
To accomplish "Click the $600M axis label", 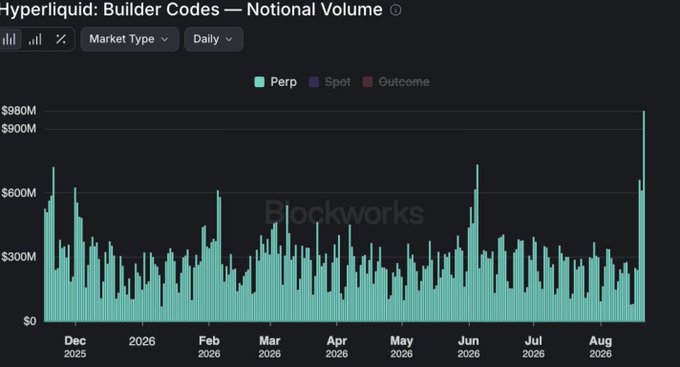I will pyautogui.click(x=19, y=193).
